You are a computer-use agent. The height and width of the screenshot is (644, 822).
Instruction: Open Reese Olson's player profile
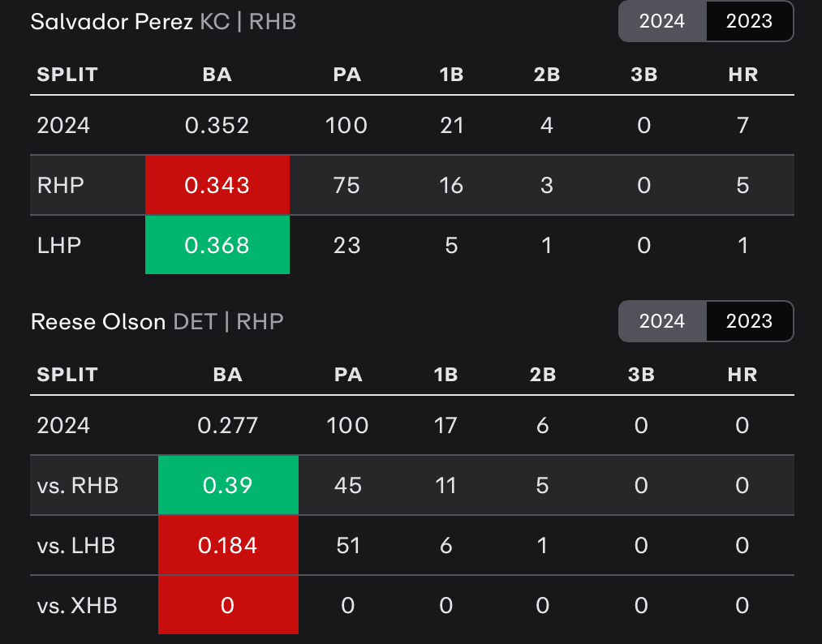(97, 321)
